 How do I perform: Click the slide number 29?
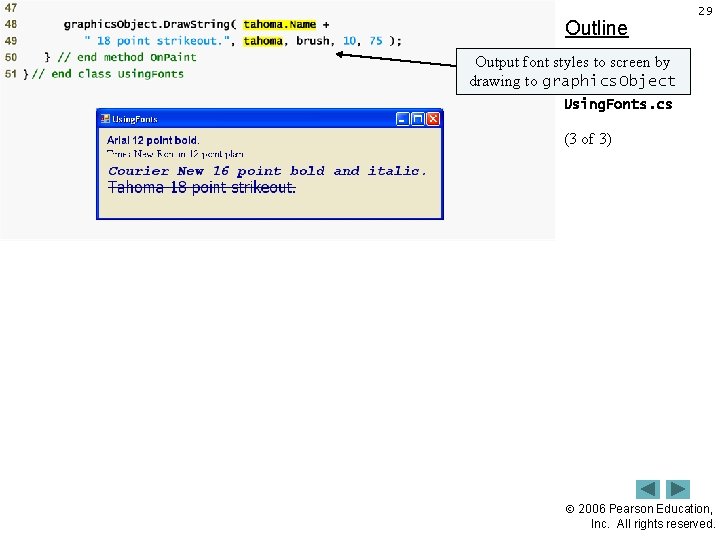(x=705, y=11)
